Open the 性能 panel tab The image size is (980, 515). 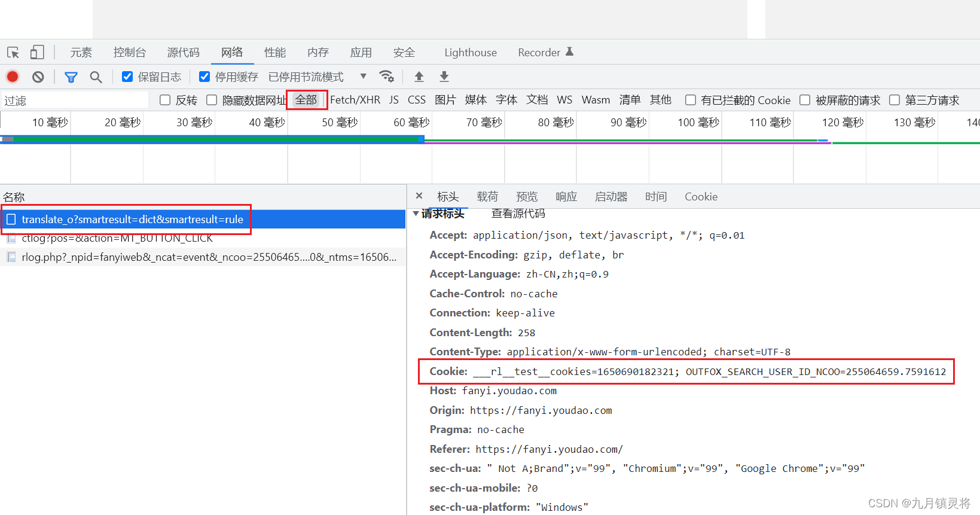click(x=275, y=53)
